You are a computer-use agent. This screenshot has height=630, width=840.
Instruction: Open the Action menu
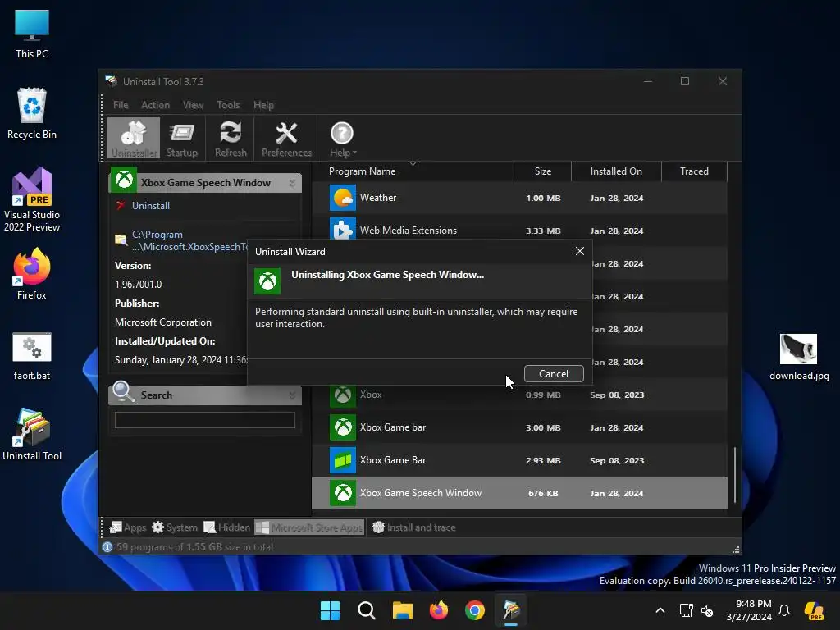pyautogui.click(x=155, y=105)
